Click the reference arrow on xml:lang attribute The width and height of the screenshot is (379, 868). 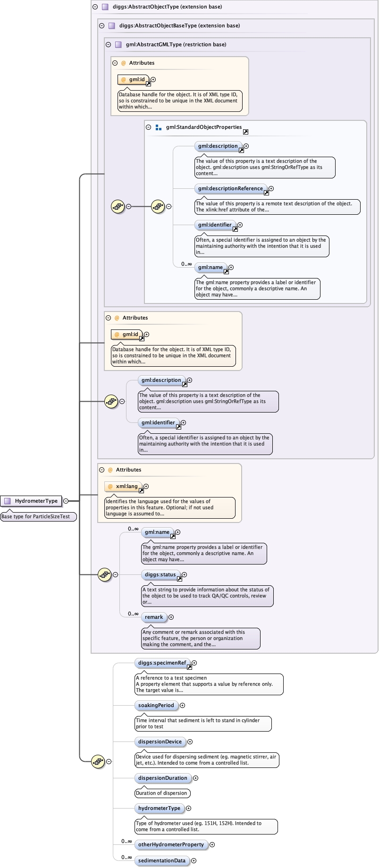141,491
